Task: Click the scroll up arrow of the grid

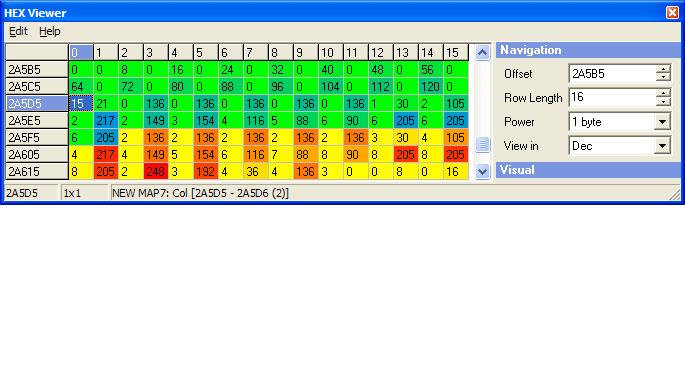Action: tap(482, 53)
